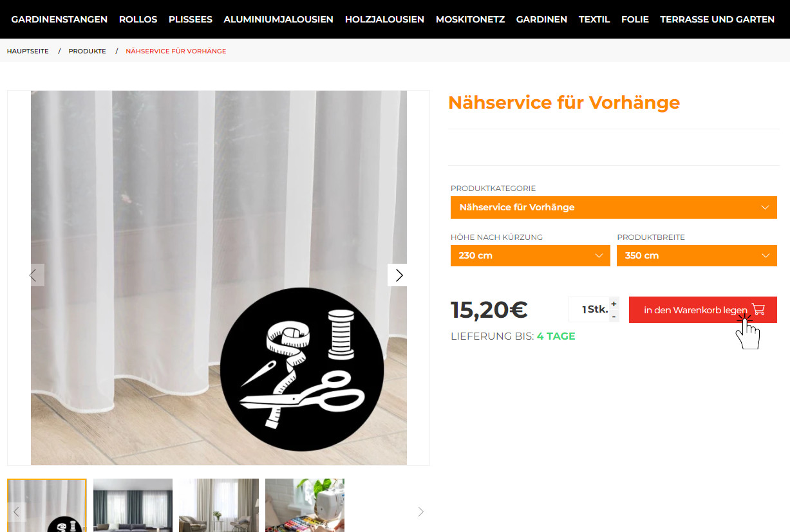Select the sewing machine thumbnail
The image size is (790, 532).
click(305, 505)
